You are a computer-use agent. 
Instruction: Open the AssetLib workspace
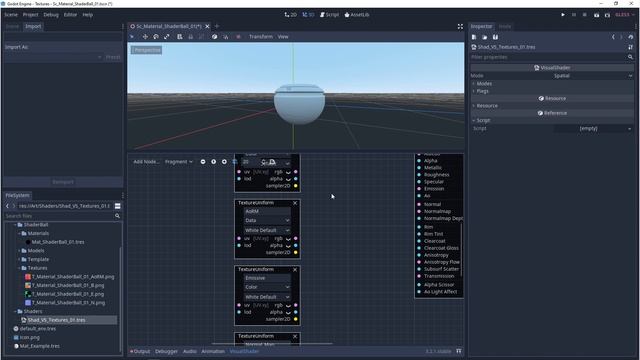(x=357, y=15)
